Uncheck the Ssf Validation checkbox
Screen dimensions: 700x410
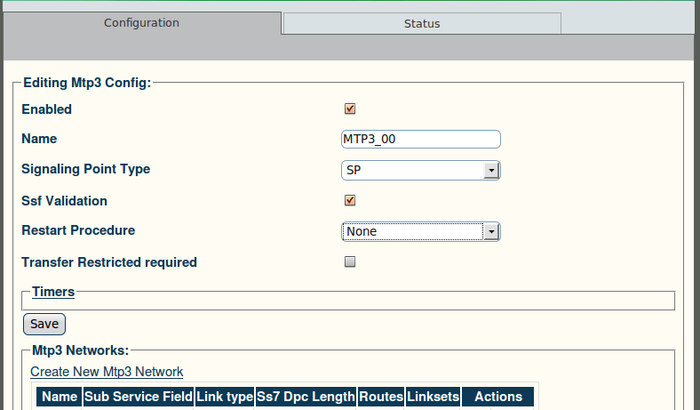[350, 201]
